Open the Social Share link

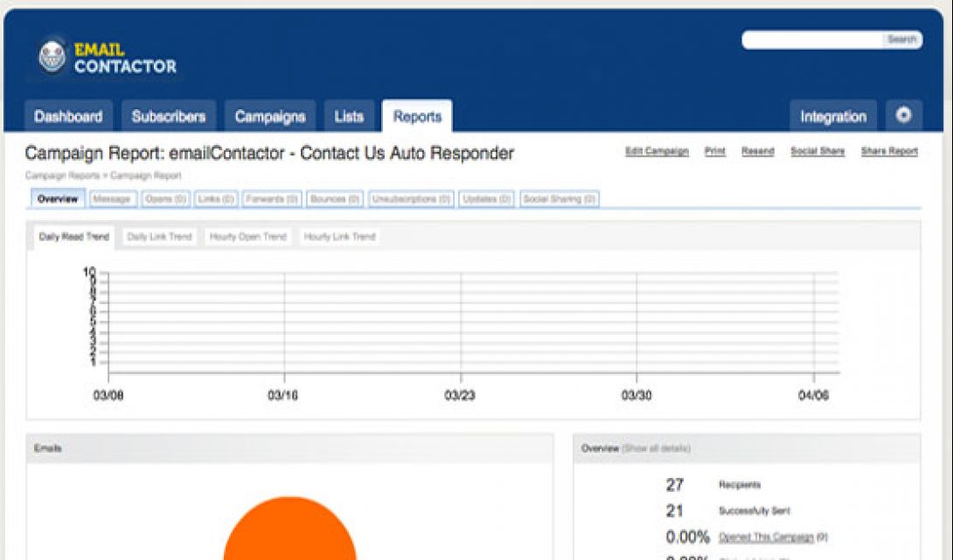coord(817,151)
